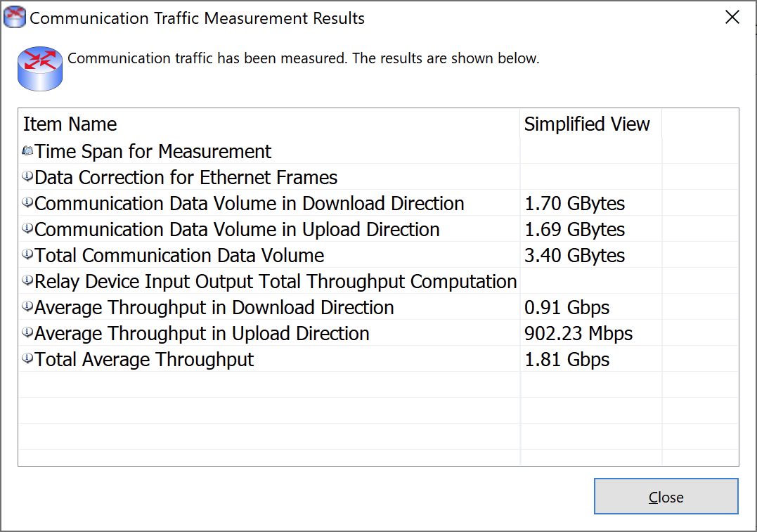Click the icon beside Communication Data Volume in Upload Direction
The image size is (757, 532).
click(x=27, y=229)
